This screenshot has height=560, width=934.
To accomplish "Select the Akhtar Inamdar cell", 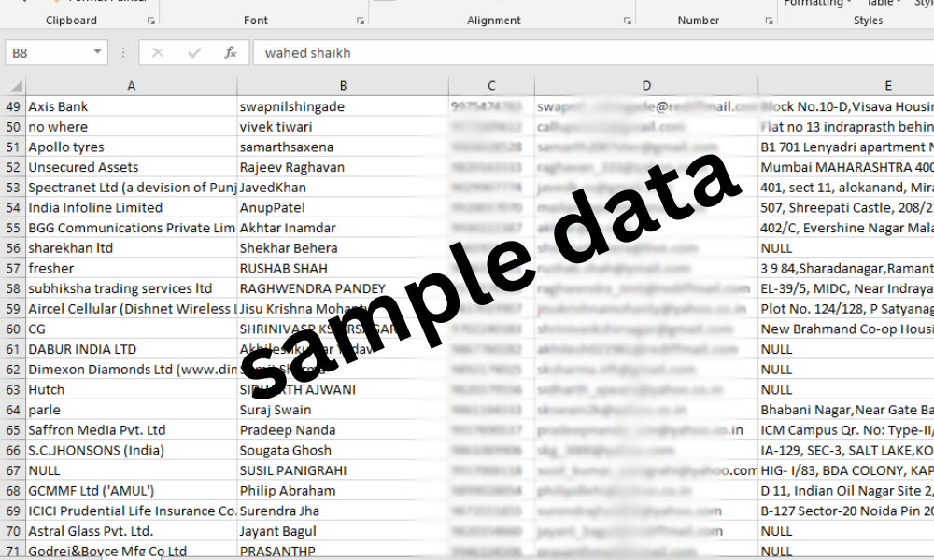I will (x=343, y=228).
